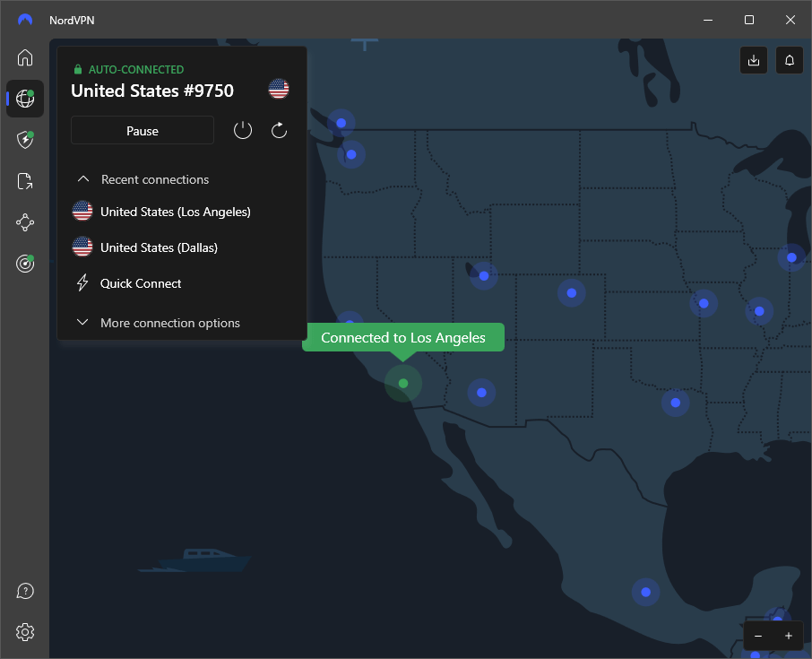Minimize the NordVPN window
The image size is (812, 659).
tap(708, 20)
